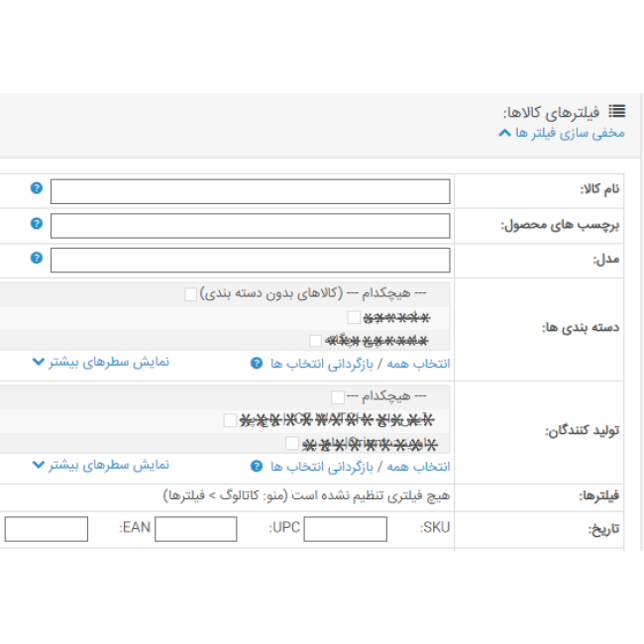The height and width of the screenshot is (644, 644).
Task: Click انتخاب همه in the manufacturers section
Action: tap(418, 467)
